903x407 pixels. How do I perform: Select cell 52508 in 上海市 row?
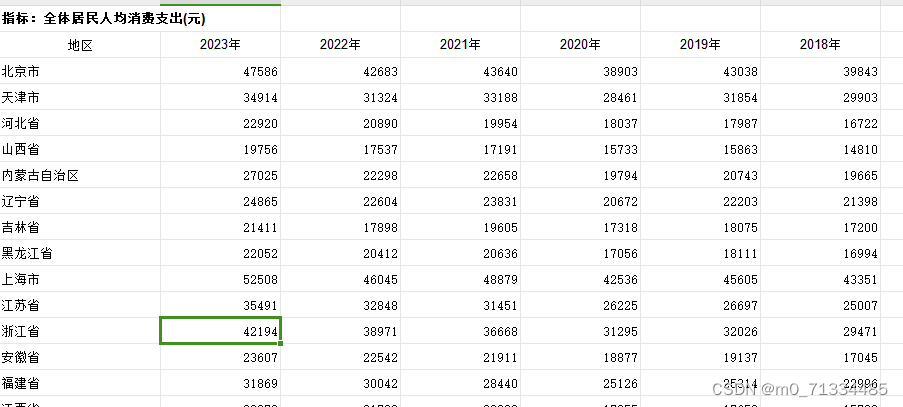tap(221, 279)
